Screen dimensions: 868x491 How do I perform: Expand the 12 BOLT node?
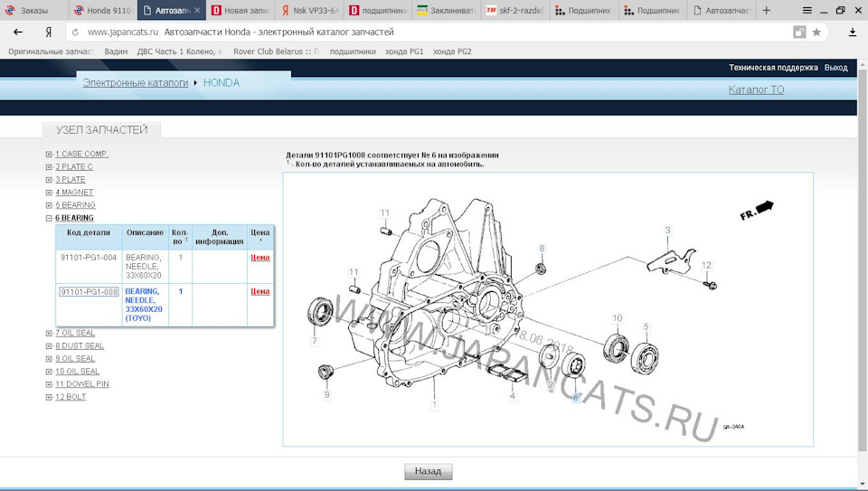pyautogui.click(x=49, y=397)
